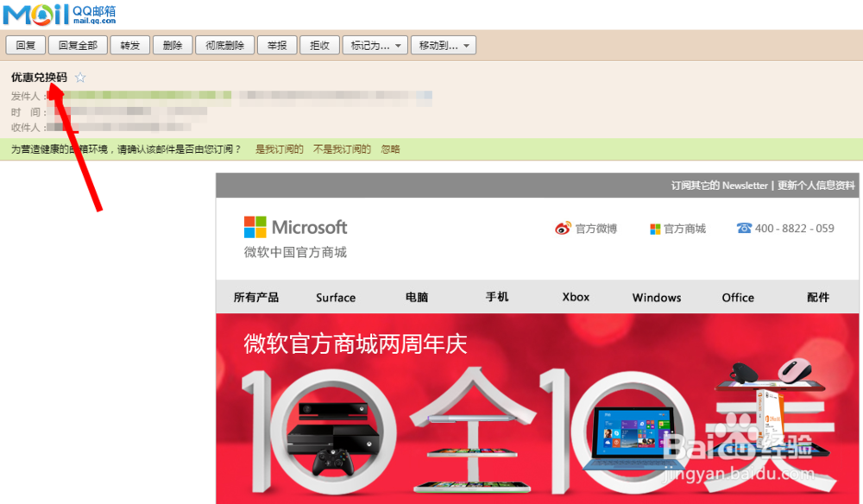Choose 不是我订阅的 link

click(x=342, y=149)
